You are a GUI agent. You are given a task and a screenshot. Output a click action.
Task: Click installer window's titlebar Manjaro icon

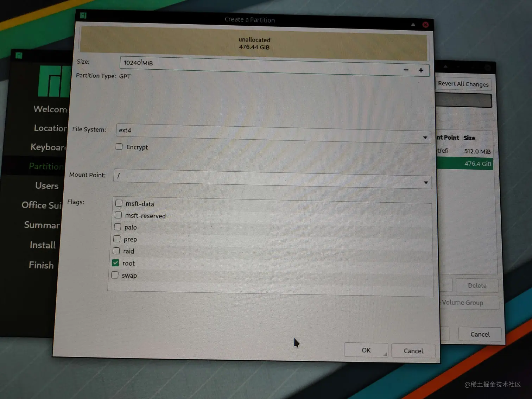pyautogui.click(x=19, y=55)
